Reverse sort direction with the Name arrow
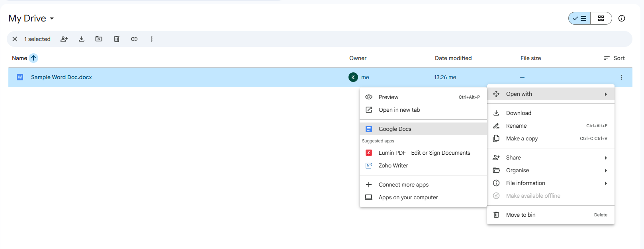 33,58
